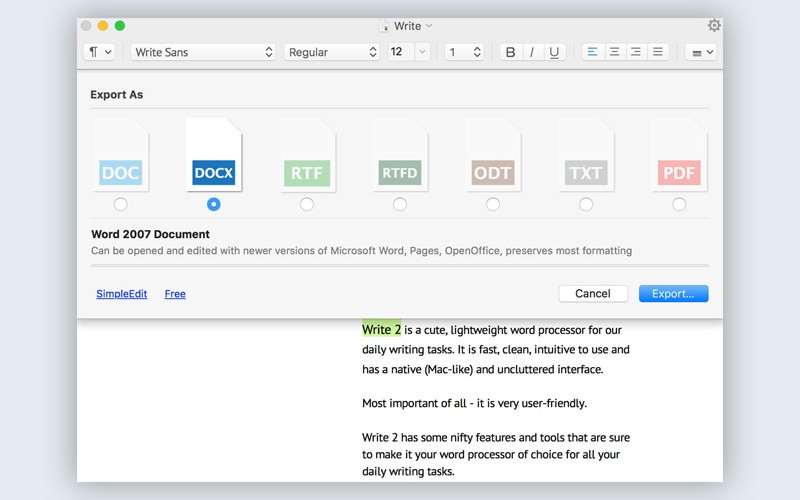800x500 pixels.
Task: Open the Free link
Action: 175,294
